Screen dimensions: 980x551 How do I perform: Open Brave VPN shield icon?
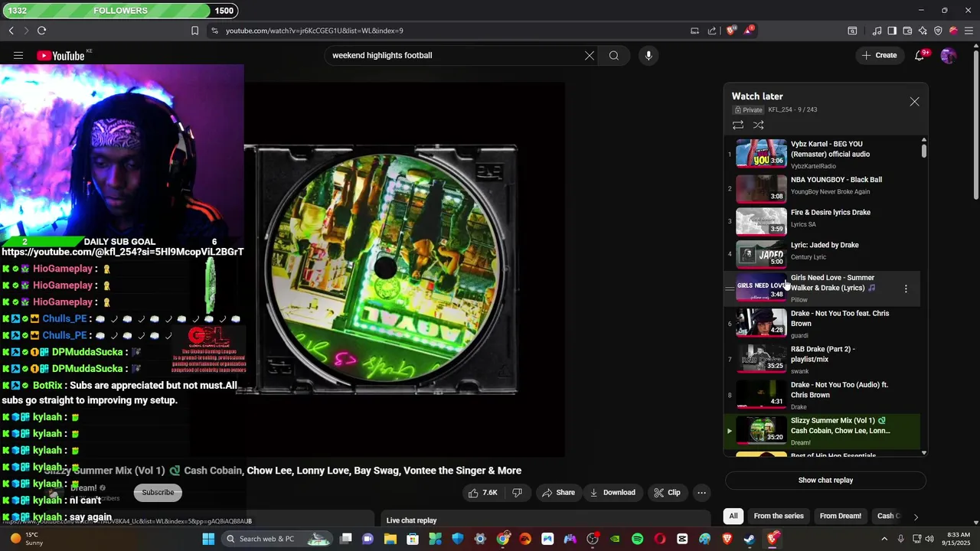tap(938, 31)
